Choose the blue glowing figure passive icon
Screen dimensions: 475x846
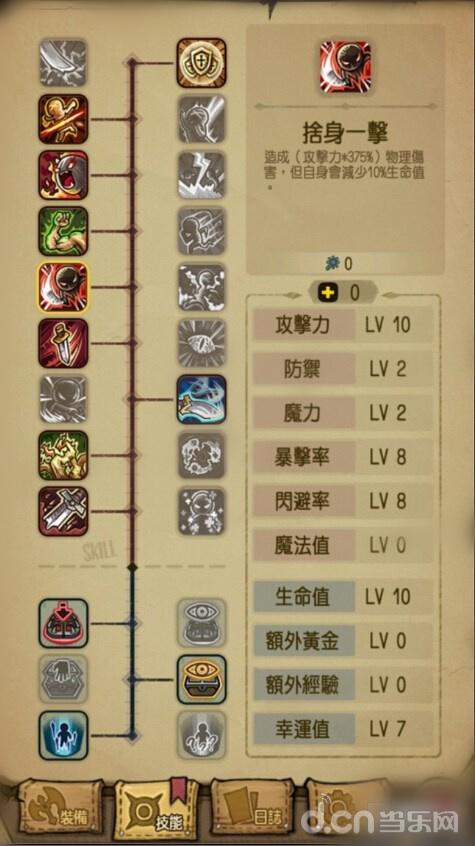tap(63, 735)
